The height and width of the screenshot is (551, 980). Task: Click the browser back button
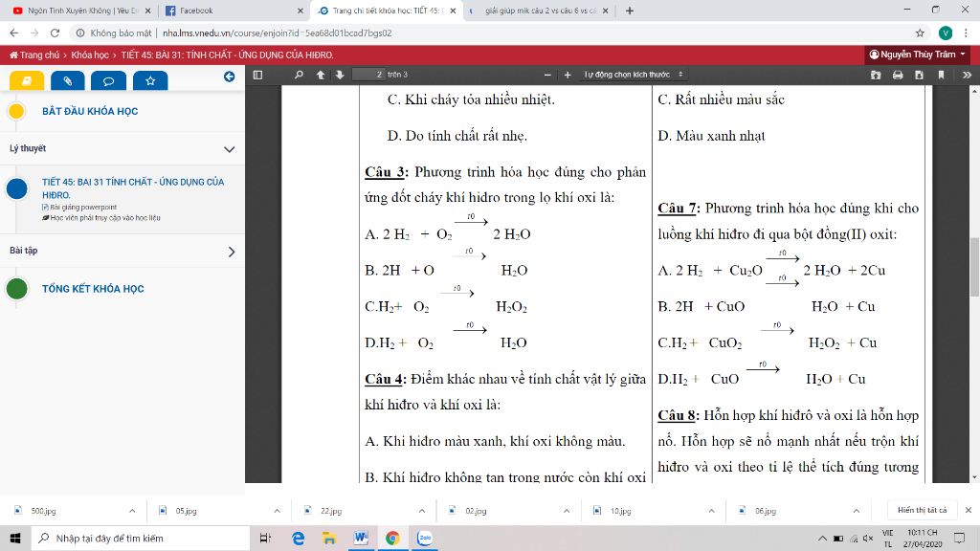coord(13,33)
